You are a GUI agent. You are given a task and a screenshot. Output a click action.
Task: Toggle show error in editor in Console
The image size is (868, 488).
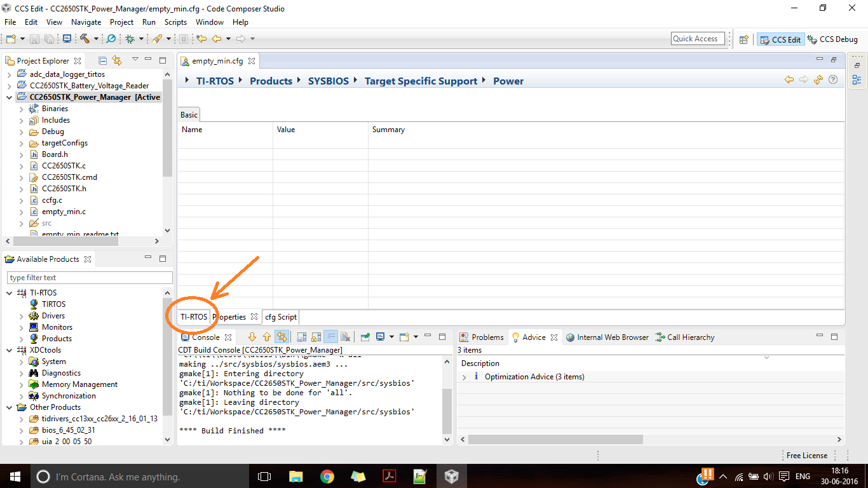[281, 337]
